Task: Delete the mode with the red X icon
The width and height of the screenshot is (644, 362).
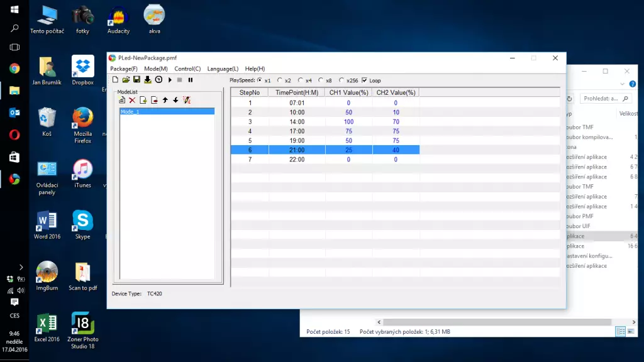Action: [132, 100]
